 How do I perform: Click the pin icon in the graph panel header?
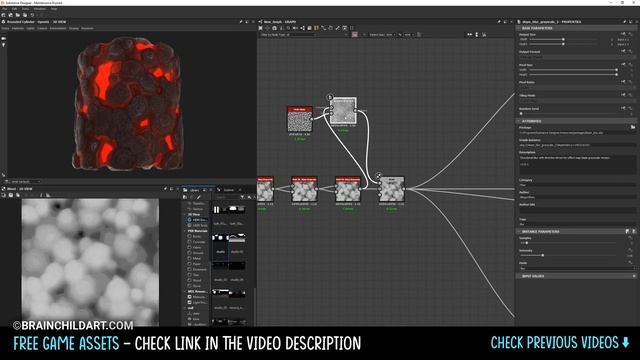pos(499,22)
